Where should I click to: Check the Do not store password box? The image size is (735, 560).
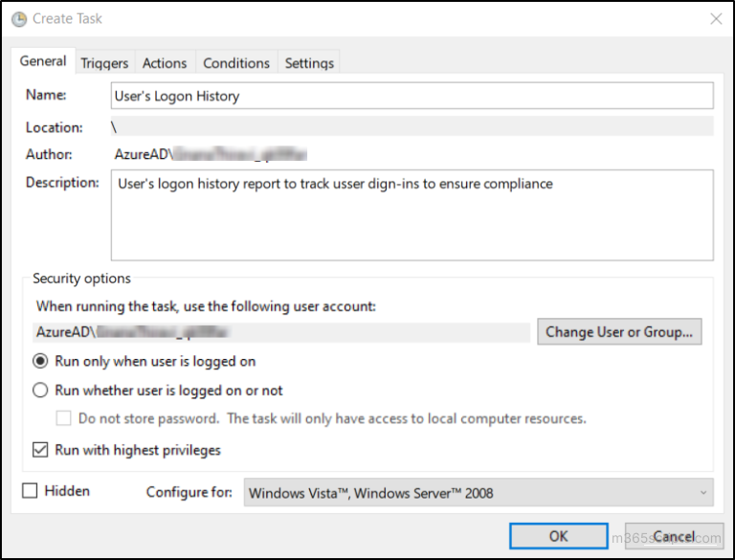(x=64, y=418)
